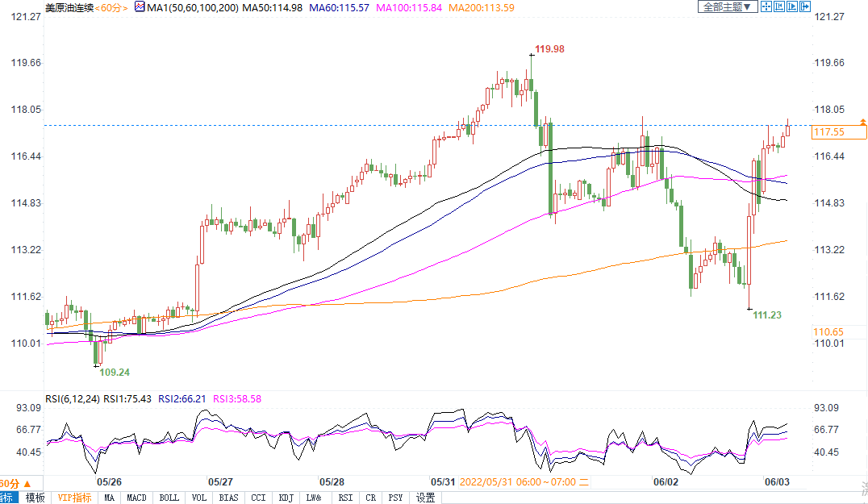This screenshot has width=868, height=504.
Task: Click the third icon right of 全部主题 dropdown
Action: tap(792, 7)
